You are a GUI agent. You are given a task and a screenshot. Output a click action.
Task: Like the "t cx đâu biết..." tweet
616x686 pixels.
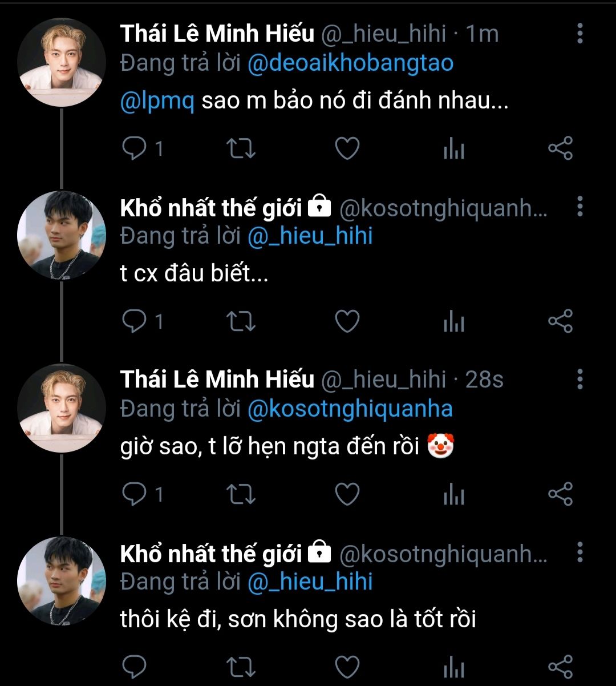[346, 322]
